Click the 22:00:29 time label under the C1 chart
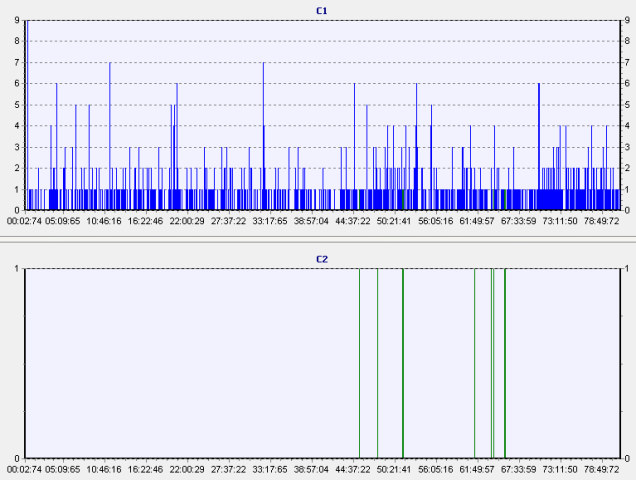 click(x=187, y=221)
